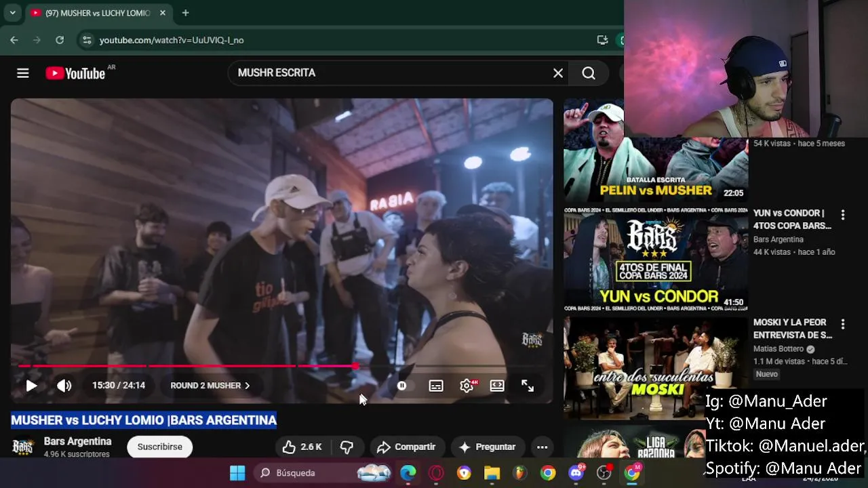Open the YouTube hamburger guide menu
The width and height of the screenshot is (868, 488).
tap(23, 73)
